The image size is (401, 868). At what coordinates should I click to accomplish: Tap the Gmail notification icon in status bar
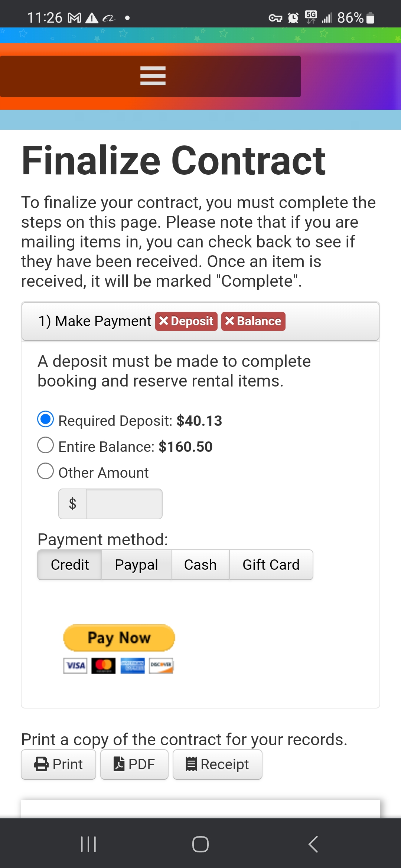(x=74, y=18)
